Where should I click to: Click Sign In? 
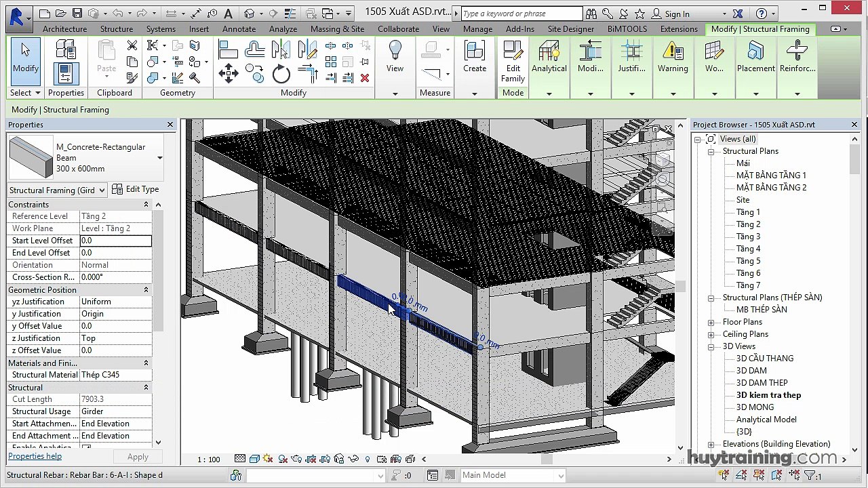[x=677, y=14]
